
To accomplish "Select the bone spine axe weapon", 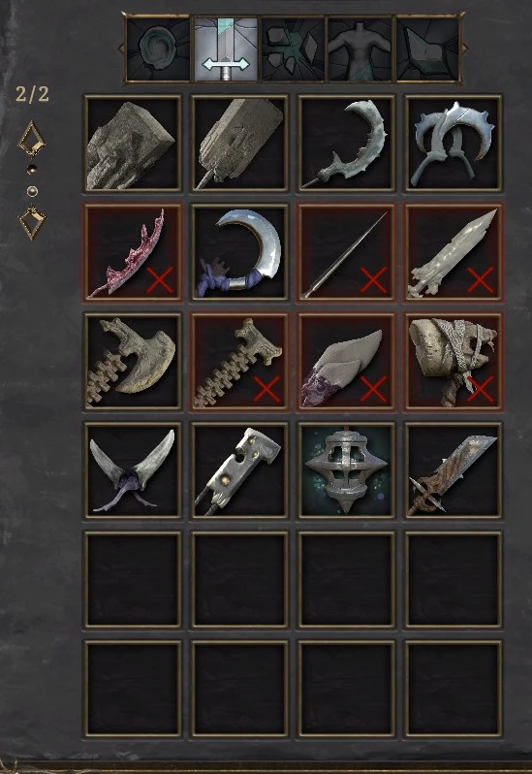I will 133,361.
